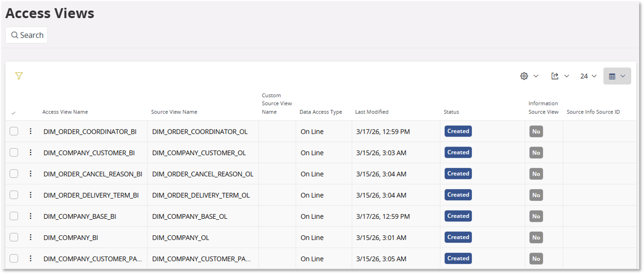This screenshot has width=644, height=274.
Task: Select checkbox for DIM_ORDER_DELIVERY_TERM_BI row
Action: [x=14, y=195]
